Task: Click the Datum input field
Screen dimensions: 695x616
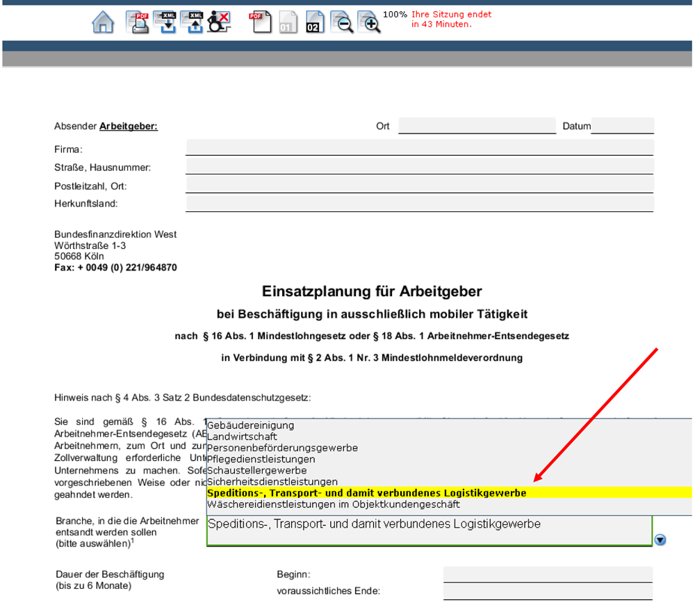Action: tap(622, 127)
